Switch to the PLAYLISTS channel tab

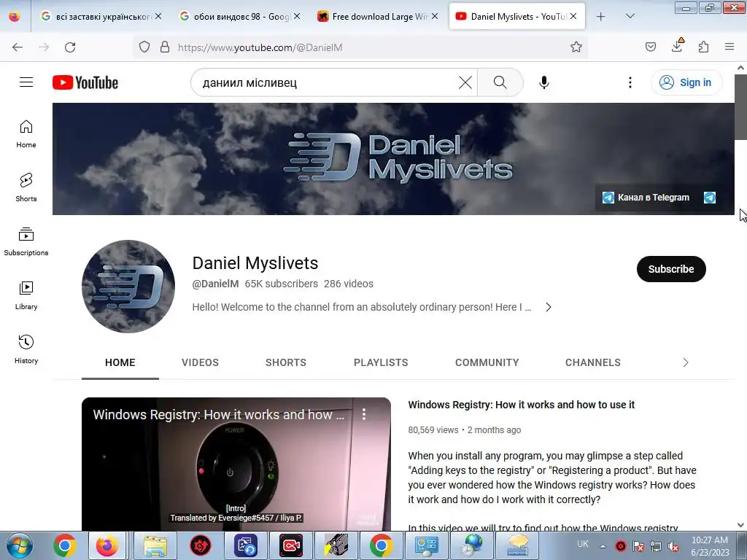(x=381, y=362)
